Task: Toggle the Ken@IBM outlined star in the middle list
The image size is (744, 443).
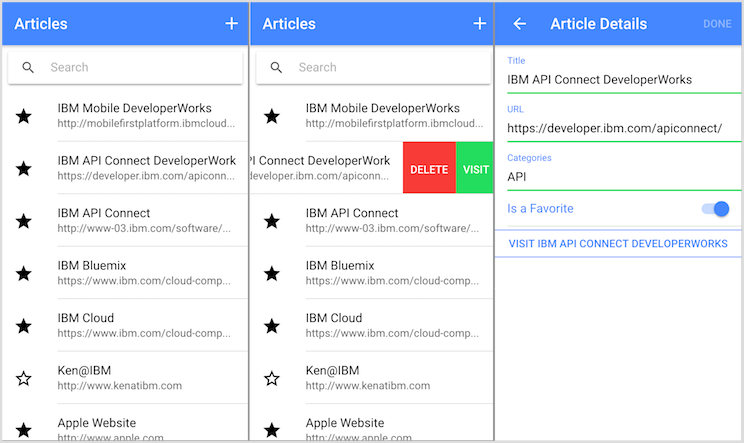Action: (x=272, y=378)
